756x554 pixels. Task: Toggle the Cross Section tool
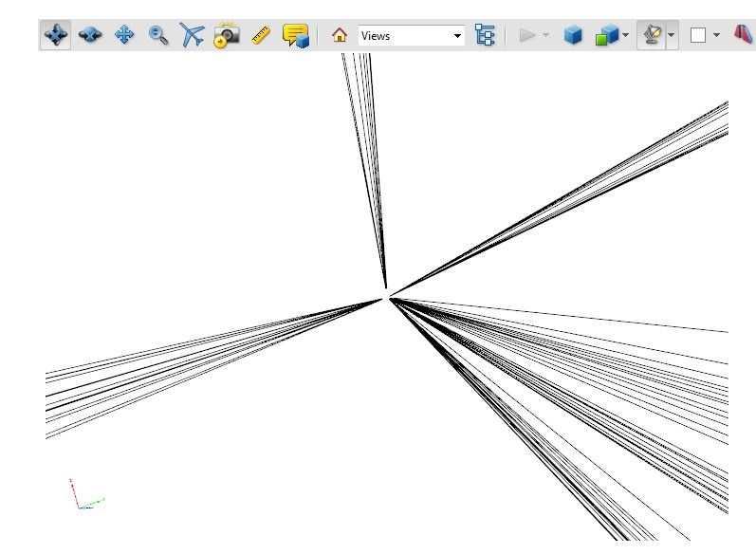point(743,35)
